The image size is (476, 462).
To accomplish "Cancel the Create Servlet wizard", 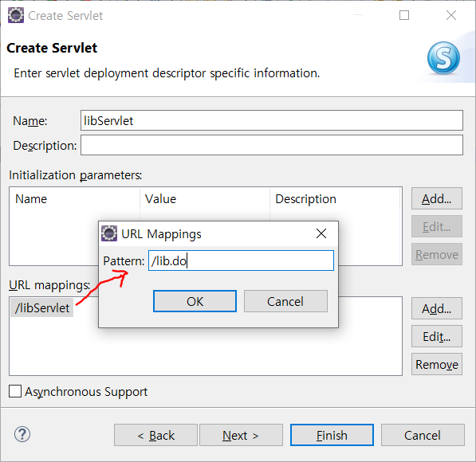I will [x=423, y=435].
